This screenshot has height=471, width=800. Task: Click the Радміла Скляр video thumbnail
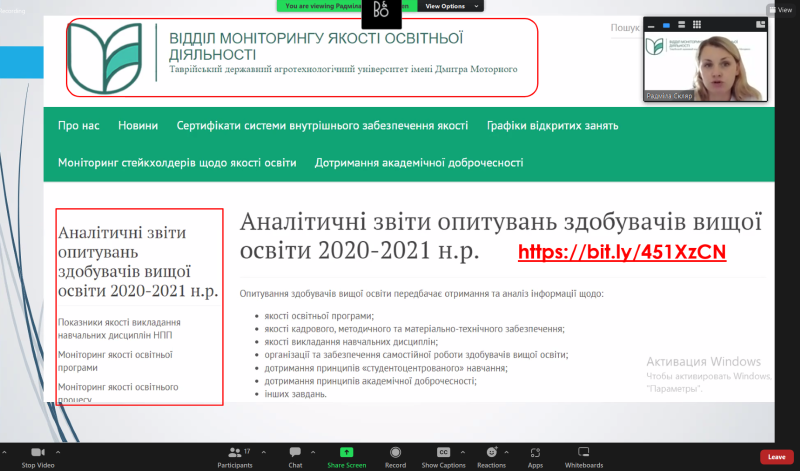coord(706,66)
